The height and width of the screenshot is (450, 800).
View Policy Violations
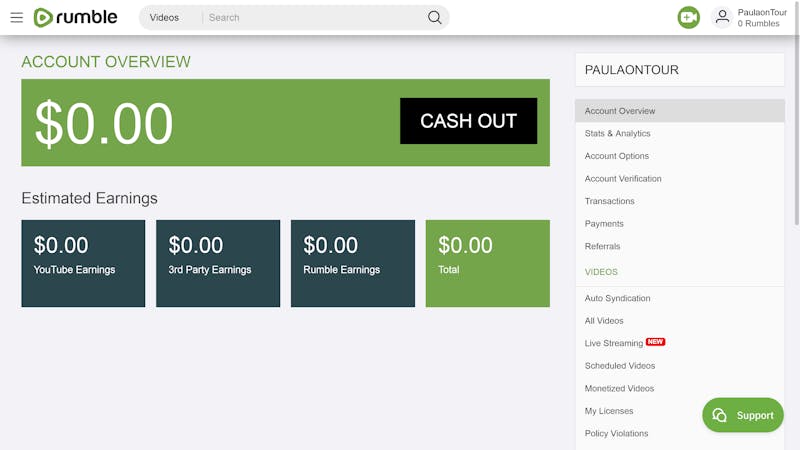point(616,433)
